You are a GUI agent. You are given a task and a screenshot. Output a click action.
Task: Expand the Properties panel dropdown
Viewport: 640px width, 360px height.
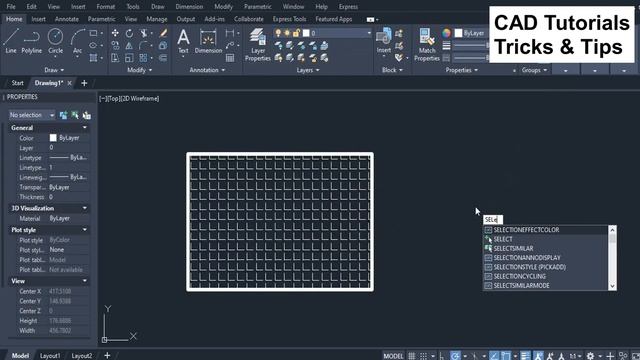click(x=461, y=70)
